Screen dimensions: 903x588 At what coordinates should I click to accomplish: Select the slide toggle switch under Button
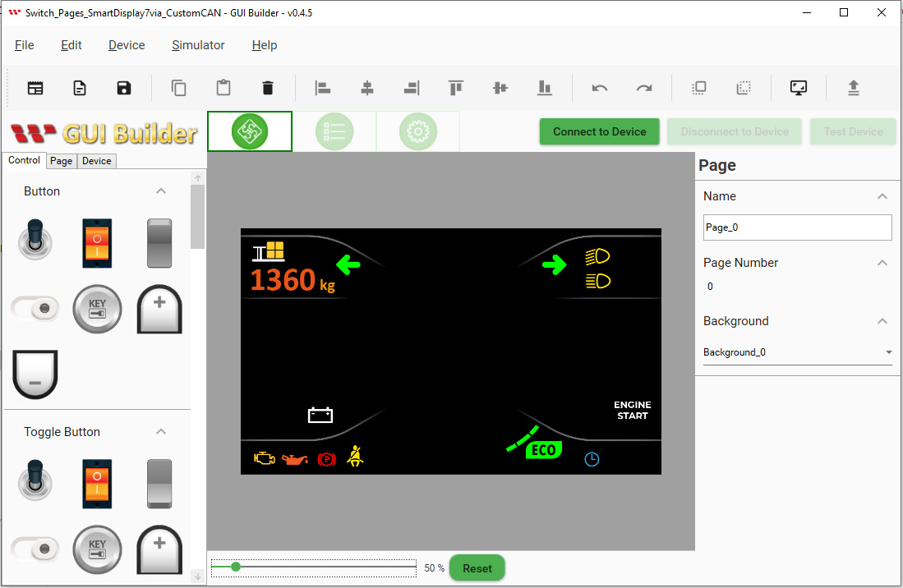pyautogui.click(x=35, y=309)
